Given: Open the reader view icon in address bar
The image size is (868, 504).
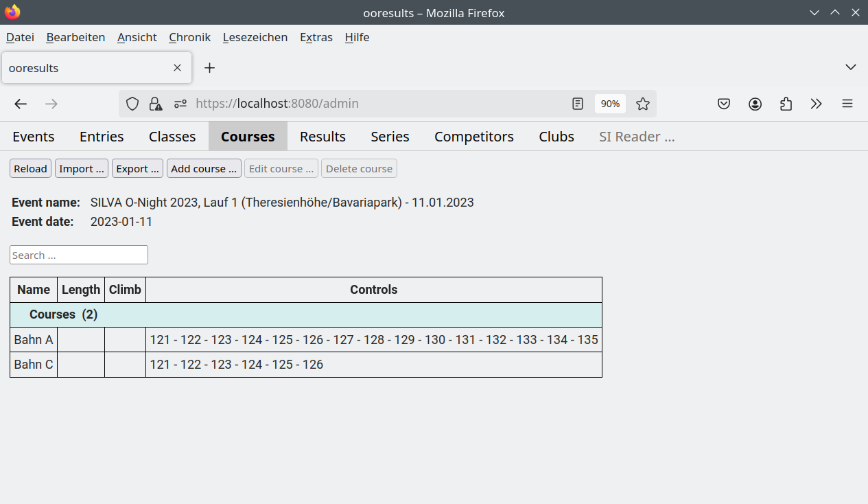Looking at the screenshot, I should click(x=578, y=104).
